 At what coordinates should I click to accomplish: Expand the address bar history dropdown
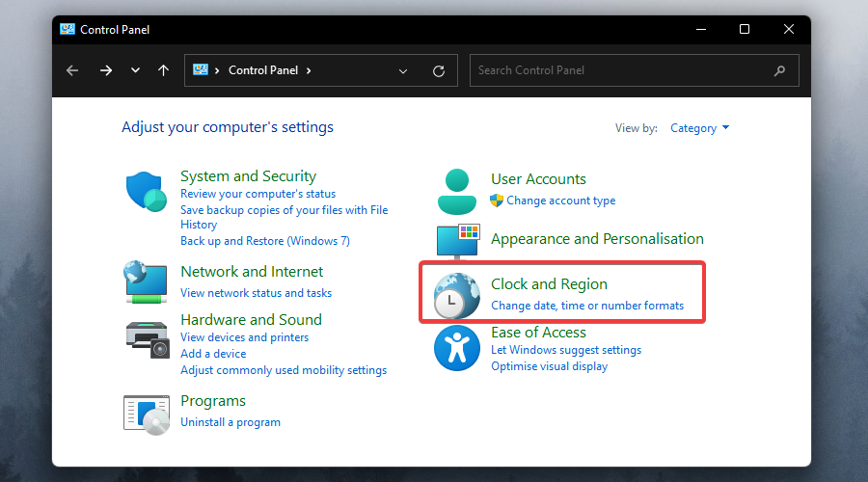[x=403, y=70]
